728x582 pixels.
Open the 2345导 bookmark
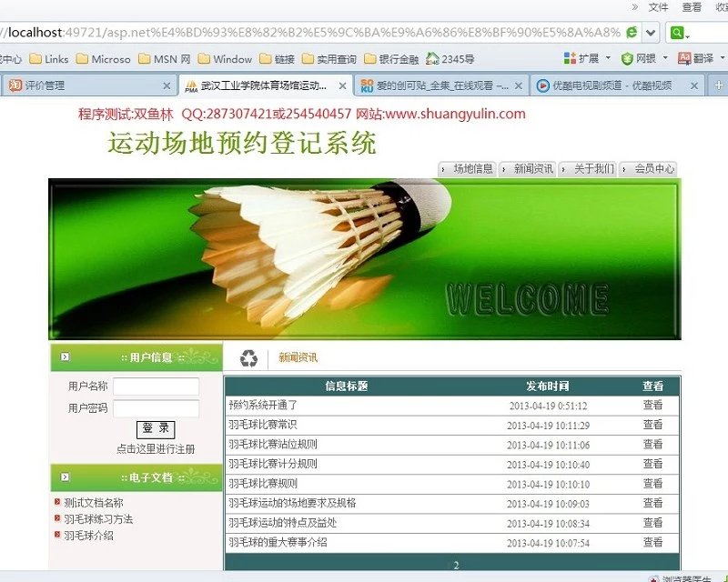click(450, 59)
